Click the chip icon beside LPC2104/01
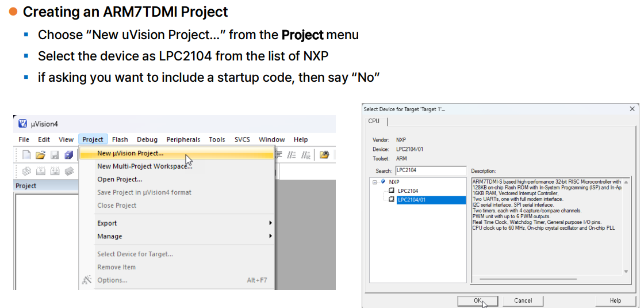644x308 pixels. (x=392, y=200)
